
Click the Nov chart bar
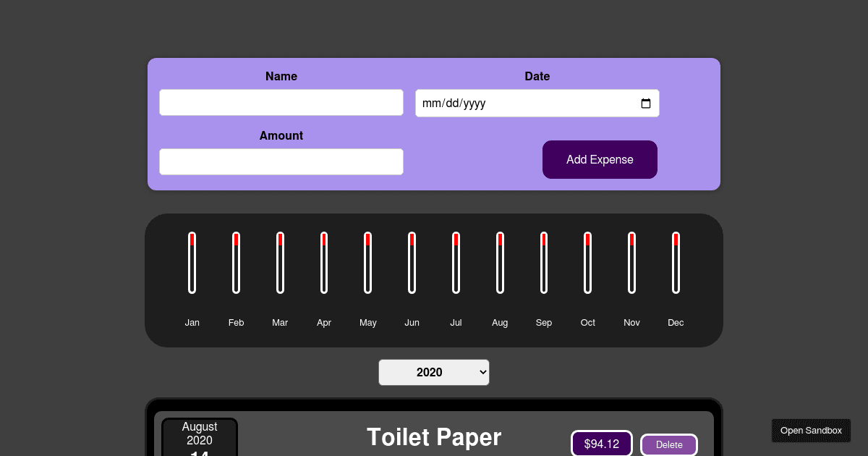pyautogui.click(x=631, y=263)
